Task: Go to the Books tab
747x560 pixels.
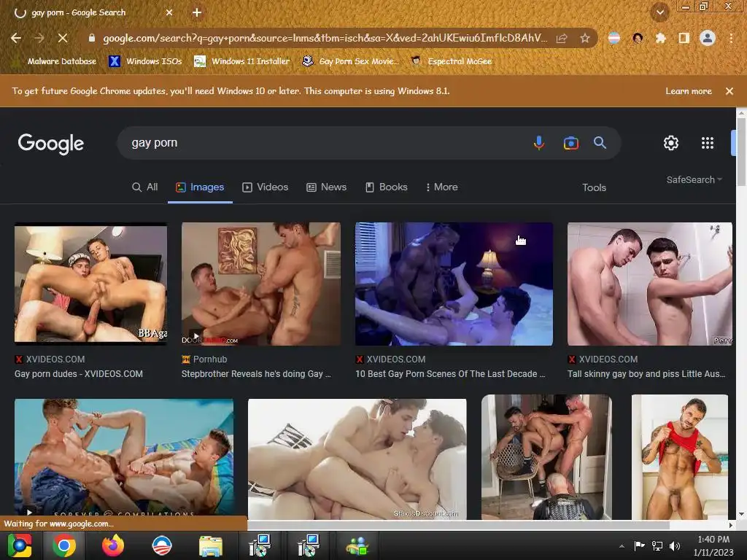Action: [x=387, y=187]
